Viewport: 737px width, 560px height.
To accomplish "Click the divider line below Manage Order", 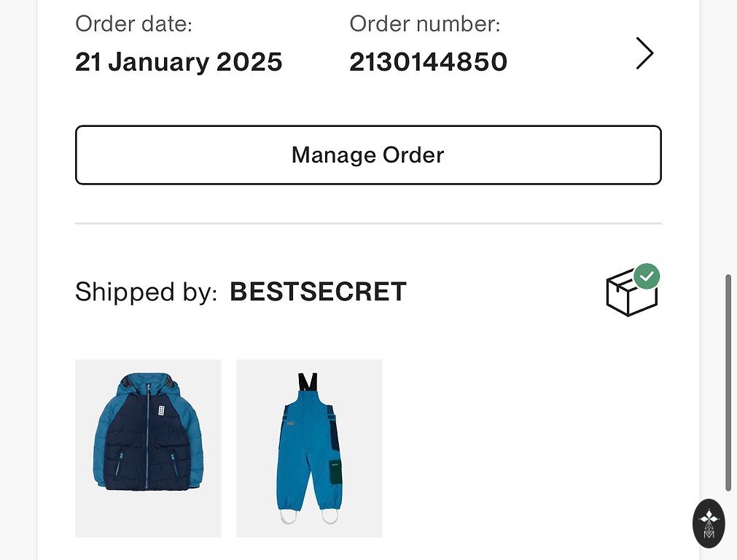I will click(368, 223).
